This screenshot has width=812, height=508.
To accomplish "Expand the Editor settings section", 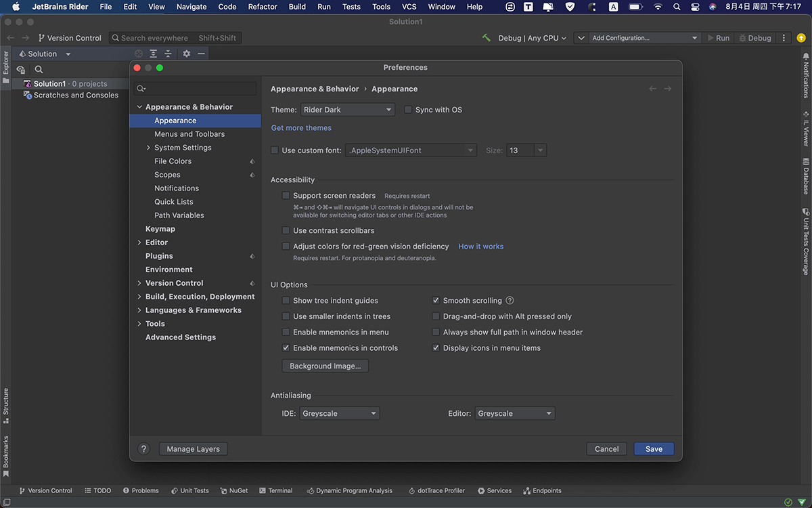I will [x=139, y=242].
